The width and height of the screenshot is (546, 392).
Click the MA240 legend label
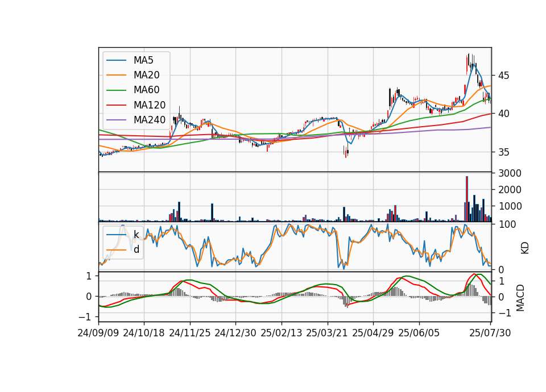tap(150, 120)
